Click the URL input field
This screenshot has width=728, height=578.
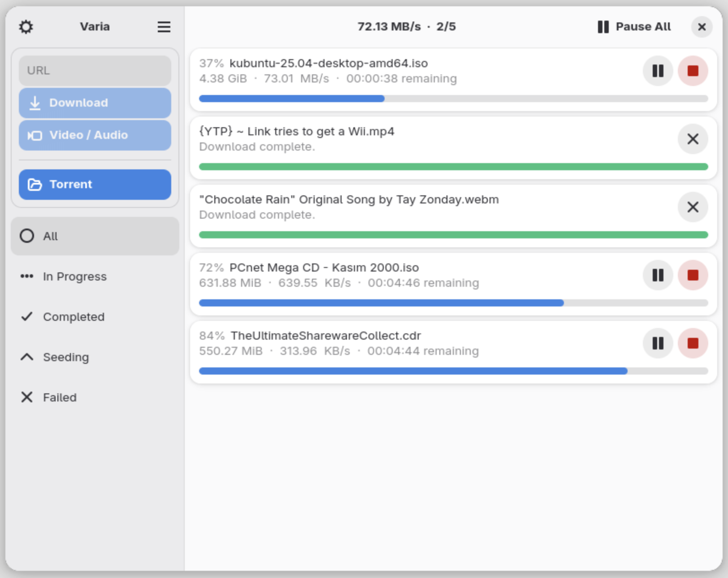click(95, 71)
